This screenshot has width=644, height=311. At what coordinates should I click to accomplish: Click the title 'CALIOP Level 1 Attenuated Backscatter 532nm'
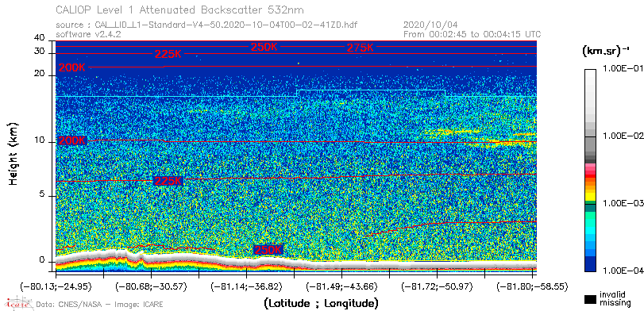(180, 10)
